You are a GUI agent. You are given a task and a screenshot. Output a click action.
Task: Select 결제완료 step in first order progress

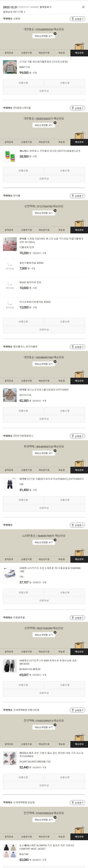click(9, 53)
